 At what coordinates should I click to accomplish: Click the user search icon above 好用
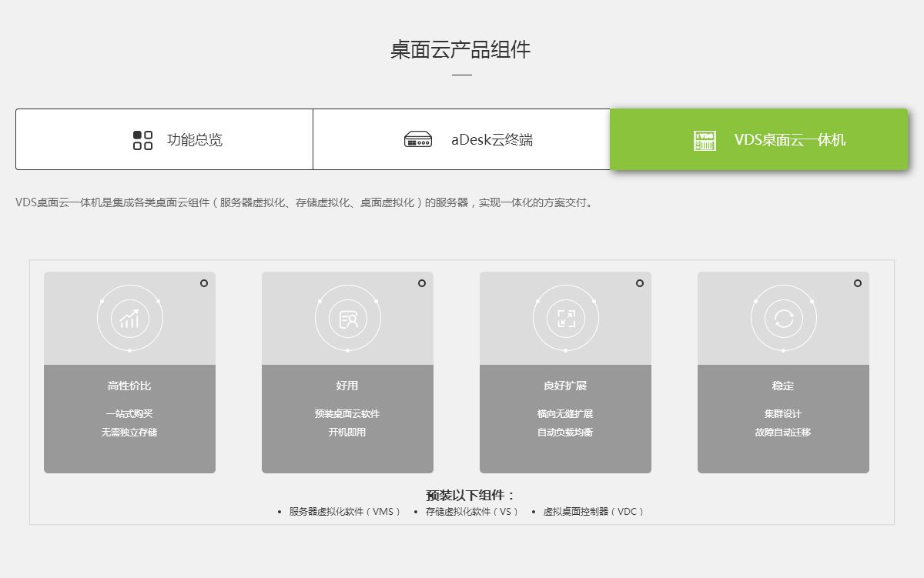click(348, 318)
